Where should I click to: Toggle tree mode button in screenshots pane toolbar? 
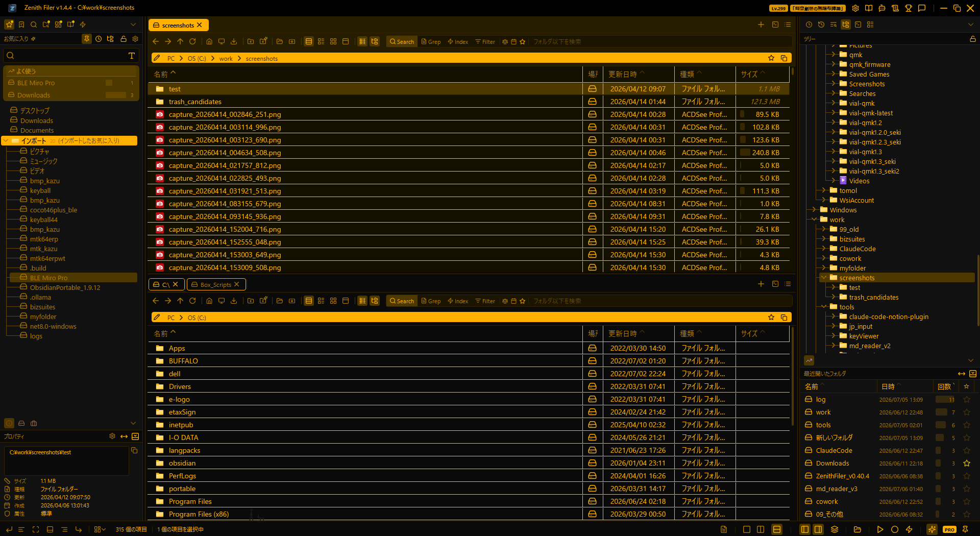click(375, 42)
